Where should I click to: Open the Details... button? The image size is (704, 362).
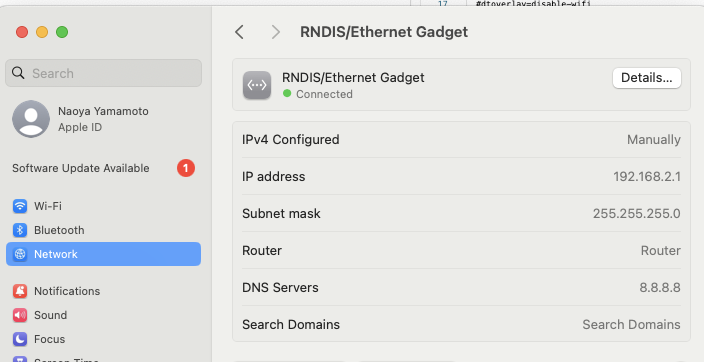647,78
